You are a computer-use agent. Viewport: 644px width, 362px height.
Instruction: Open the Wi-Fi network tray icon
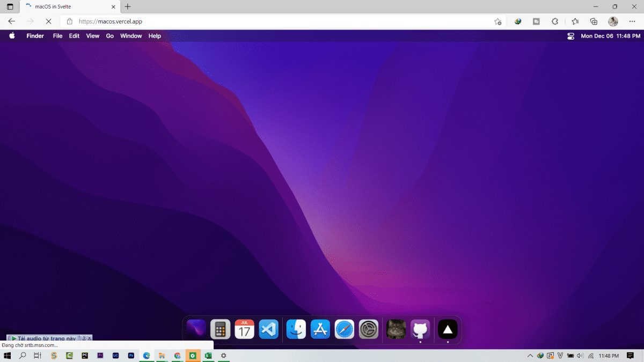(590, 356)
